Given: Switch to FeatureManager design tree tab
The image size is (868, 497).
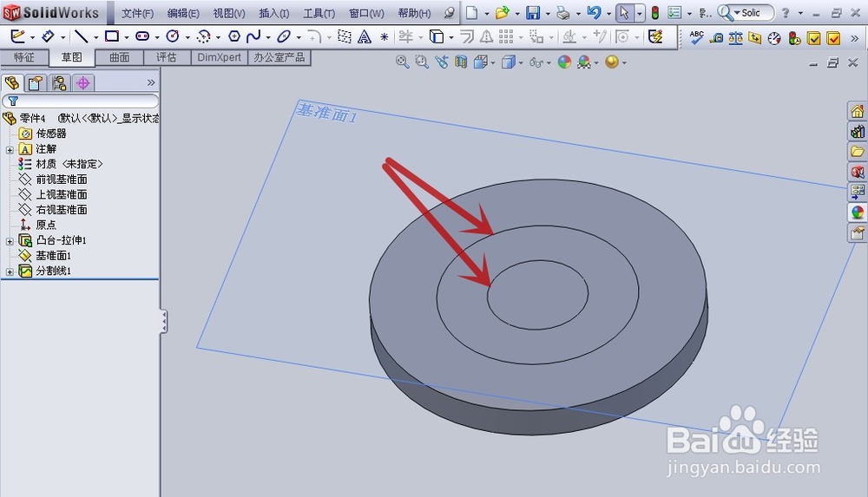Looking at the screenshot, I should tap(12, 83).
